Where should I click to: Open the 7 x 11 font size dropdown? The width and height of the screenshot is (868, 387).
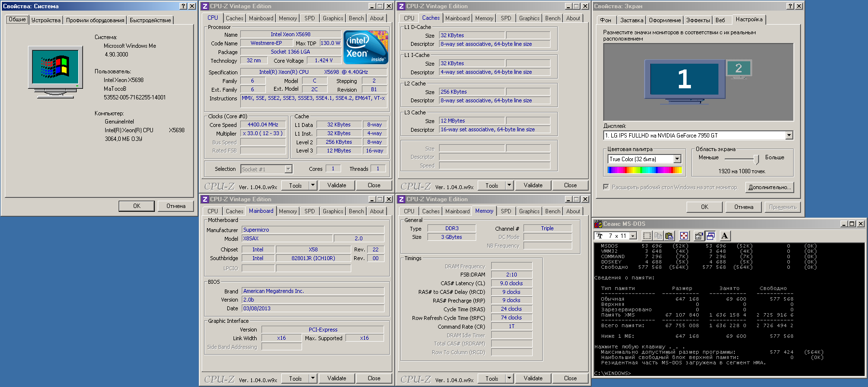[633, 236]
